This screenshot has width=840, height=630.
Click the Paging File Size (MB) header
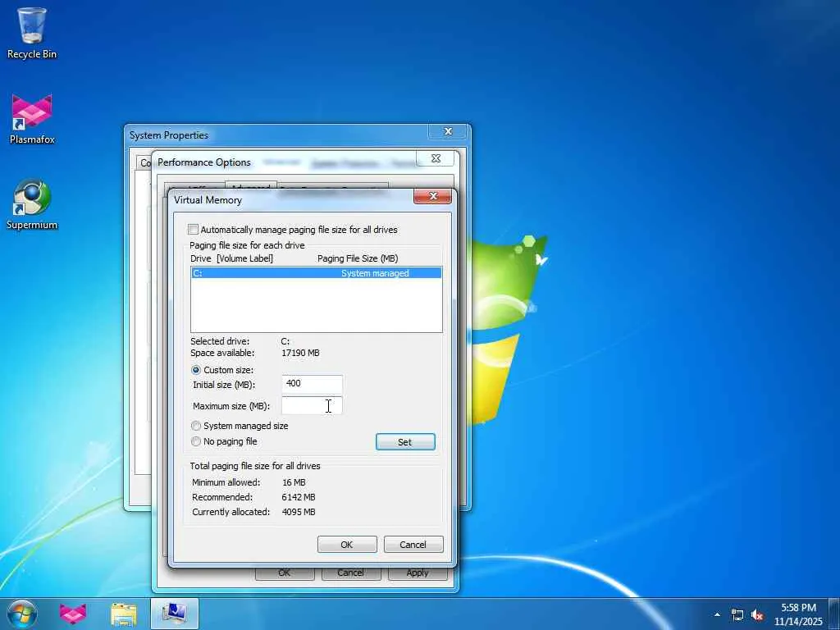(x=358, y=258)
